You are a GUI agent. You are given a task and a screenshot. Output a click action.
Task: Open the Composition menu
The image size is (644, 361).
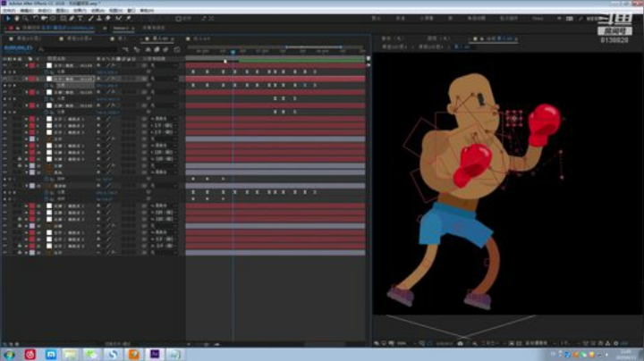coord(45,10)
